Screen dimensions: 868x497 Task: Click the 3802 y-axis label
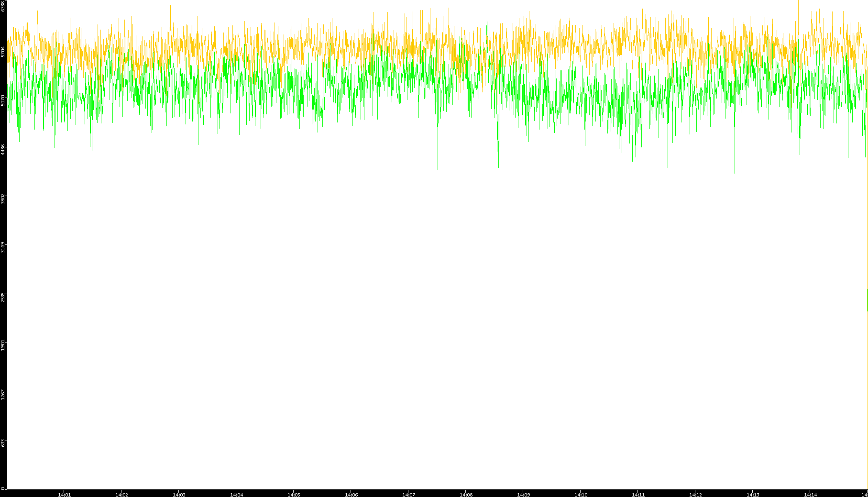pyautogui.click(x=3, y=199)
